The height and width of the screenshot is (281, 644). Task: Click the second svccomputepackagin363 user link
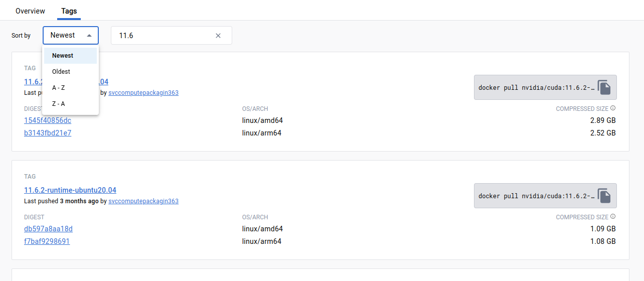[x=143, y=201]
